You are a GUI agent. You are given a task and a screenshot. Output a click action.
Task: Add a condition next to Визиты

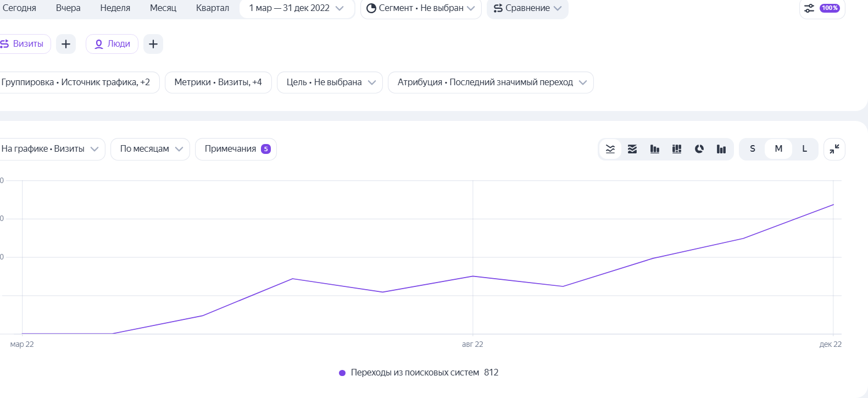coord(66,44)
